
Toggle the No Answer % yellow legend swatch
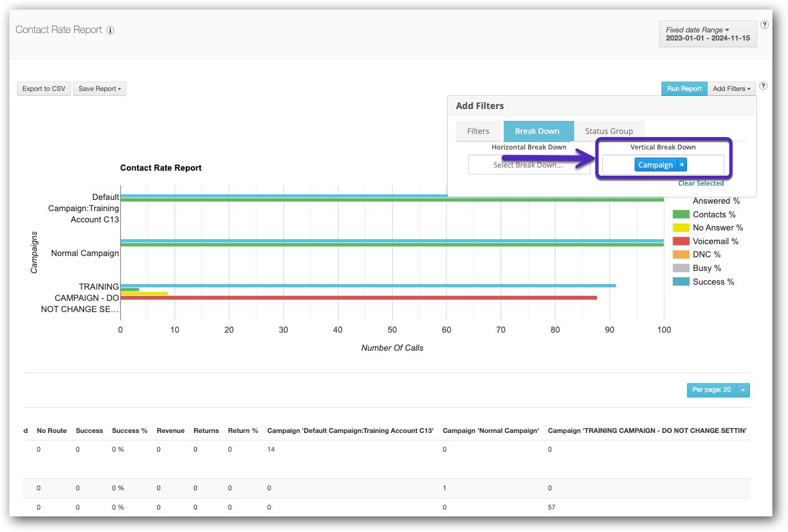point(681,228)
